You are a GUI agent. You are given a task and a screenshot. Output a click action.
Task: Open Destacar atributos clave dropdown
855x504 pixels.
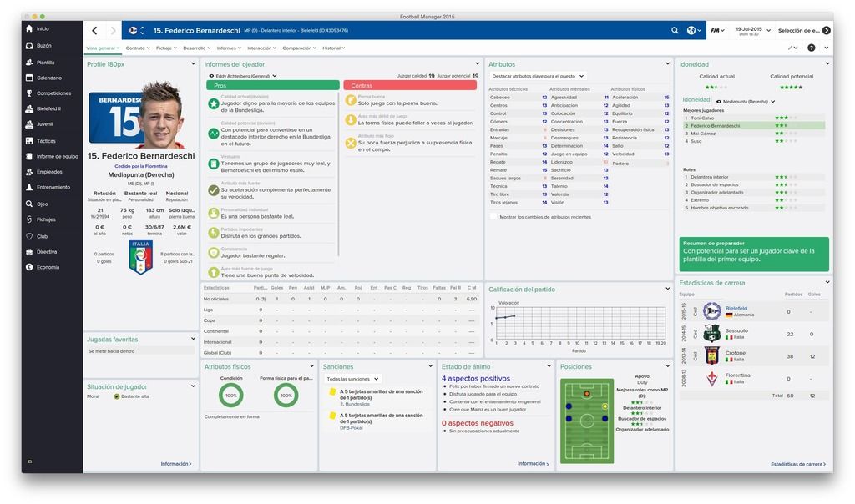click(538, 76)
